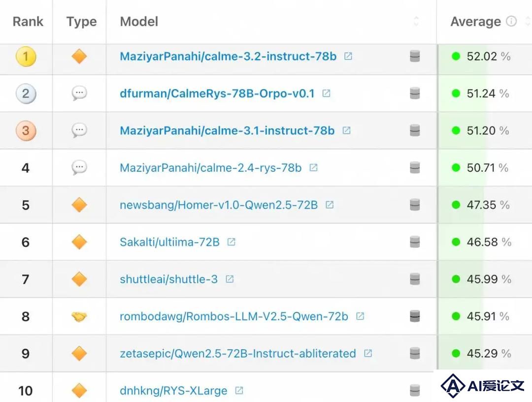Click the 47.35 % average score
The image size is (532, 402).
[488, 205]
